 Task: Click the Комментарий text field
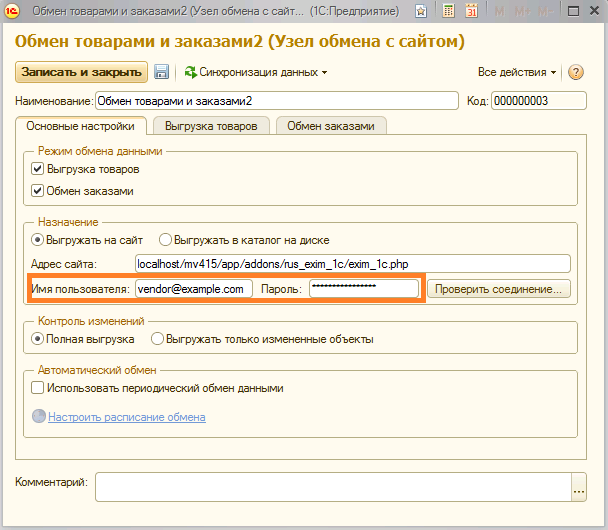click(x=333, y=487)
